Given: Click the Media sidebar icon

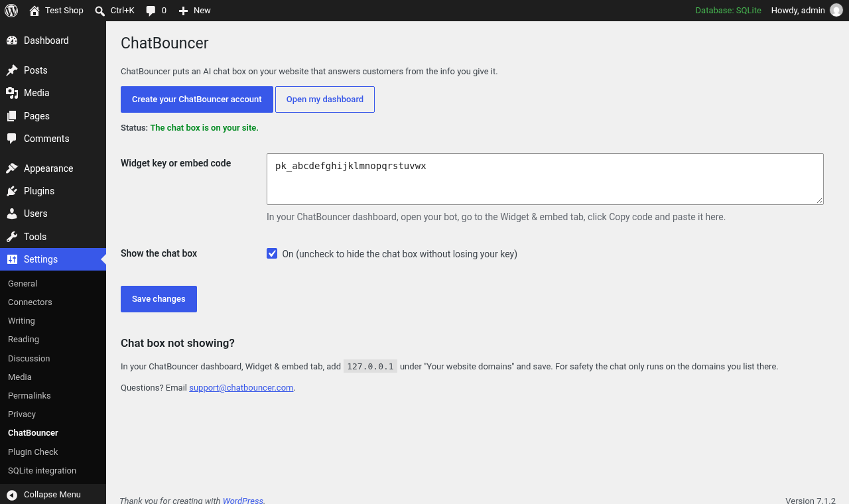Looking at the screenshot, I should pos(12,93).
